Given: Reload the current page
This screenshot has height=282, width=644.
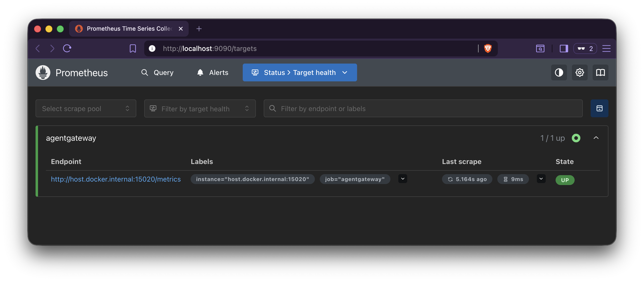Looking at the screenshot, I should pyautogui.click(x=67, y=48).
